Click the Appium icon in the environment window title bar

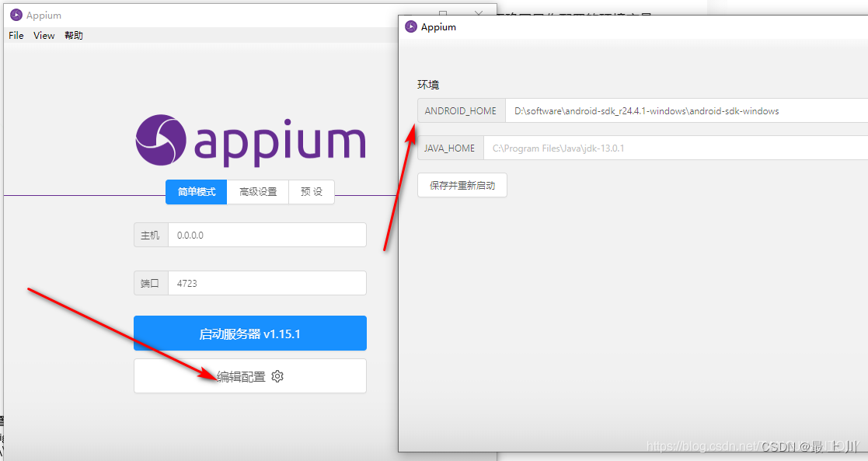411,26
